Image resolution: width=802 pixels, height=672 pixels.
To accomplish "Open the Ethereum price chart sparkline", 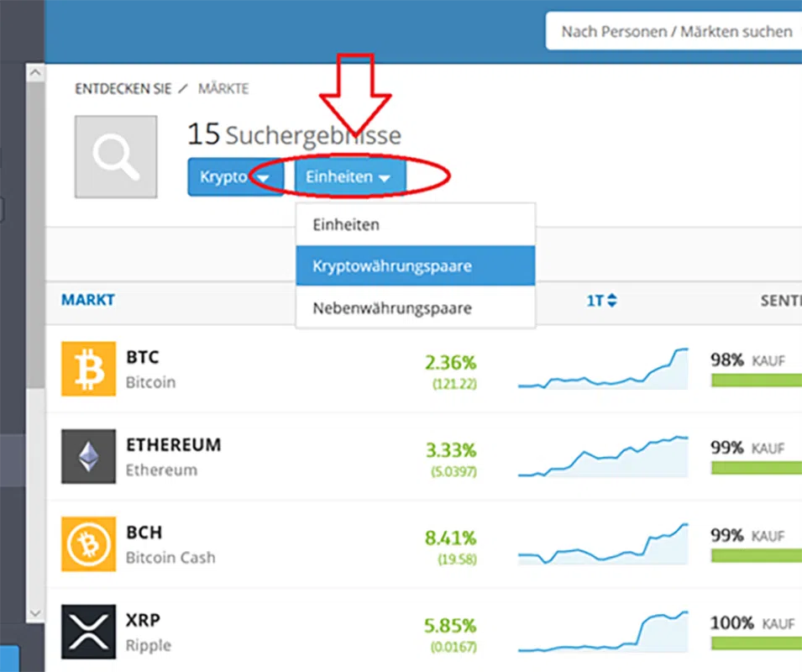I will click(603, 456).
